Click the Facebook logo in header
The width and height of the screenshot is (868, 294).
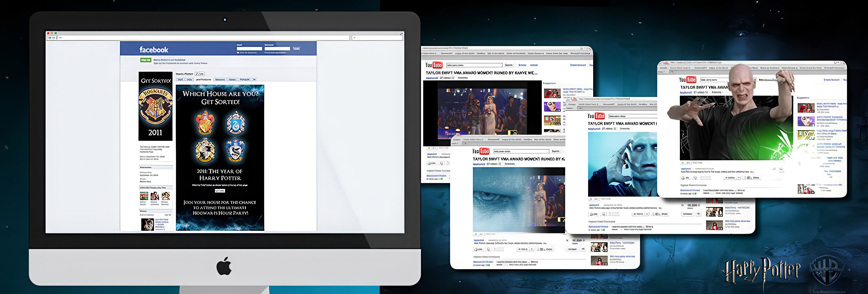click(x=154, y=50)
